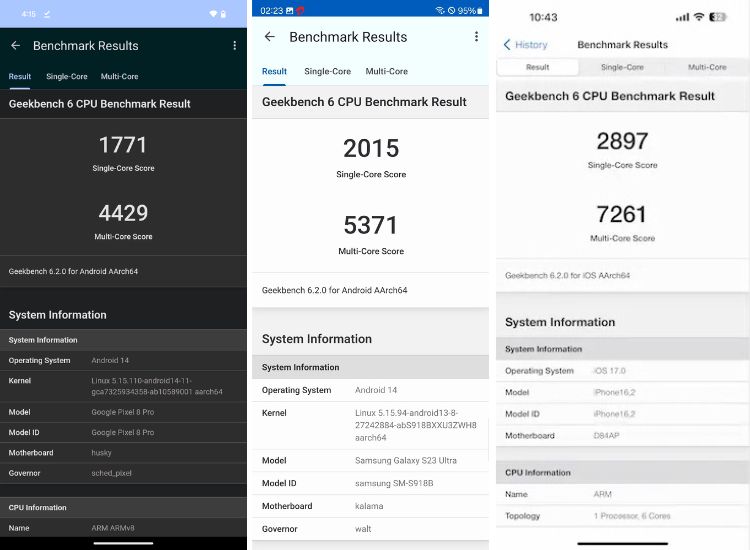
Task: Tap 'kalama' motherboard value
Action: (x=369, y=506)
